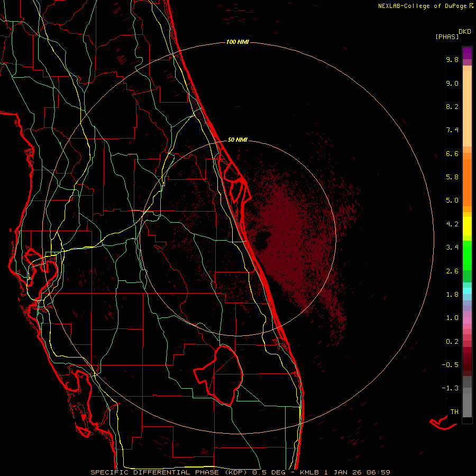This screenshot has height=476, width=476.
Task: Click the yellow segment of the color scale
Action: [x=467, y=226]
